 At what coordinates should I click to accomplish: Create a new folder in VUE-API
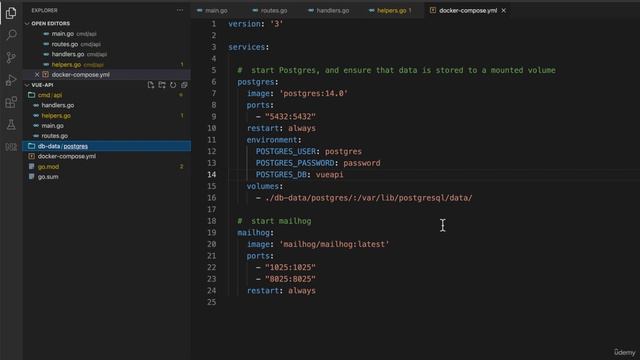coord(162,85)
